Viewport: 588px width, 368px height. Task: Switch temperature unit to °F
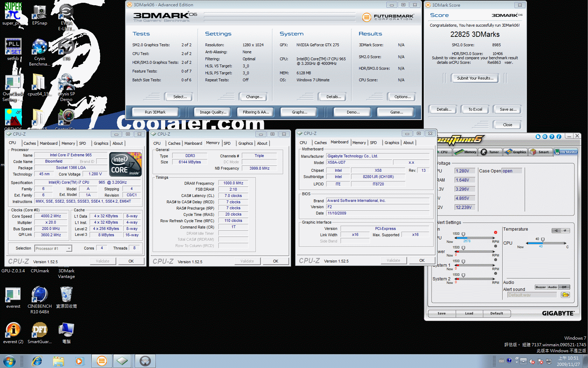click(x=565, y=231)
